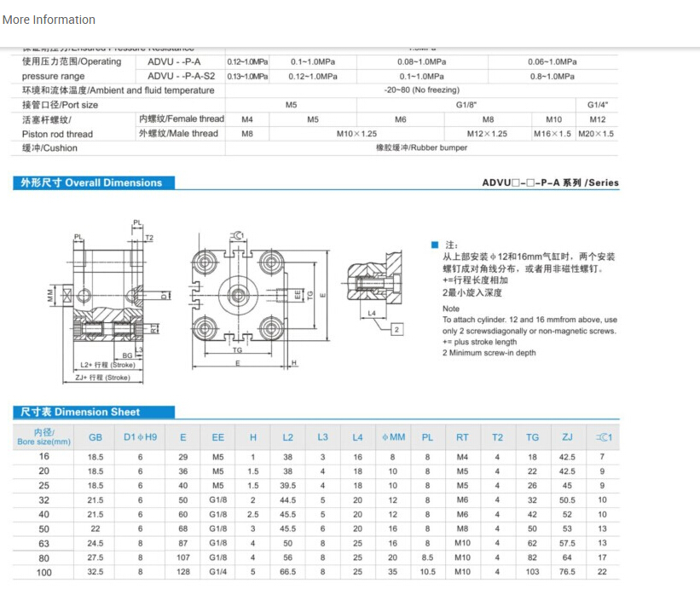700x606 pixels.
Task: Select the L2 column header
Action: 288,437
